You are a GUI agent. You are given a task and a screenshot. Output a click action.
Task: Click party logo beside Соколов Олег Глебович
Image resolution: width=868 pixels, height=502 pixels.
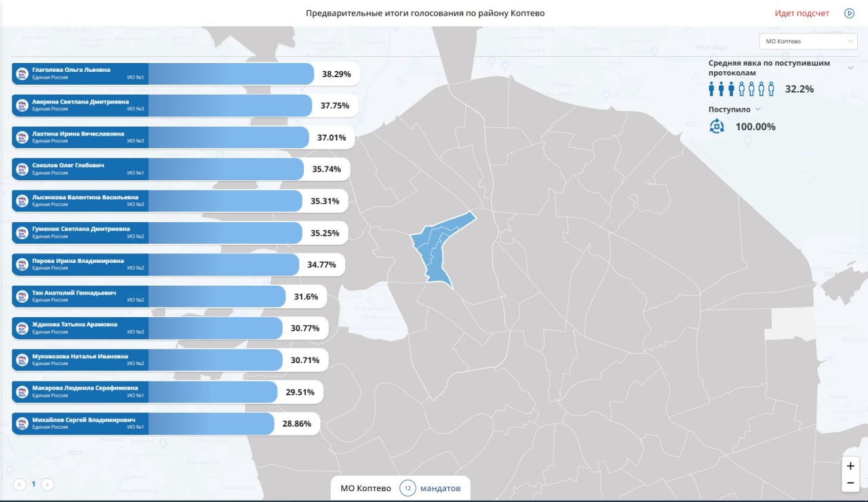22,169
